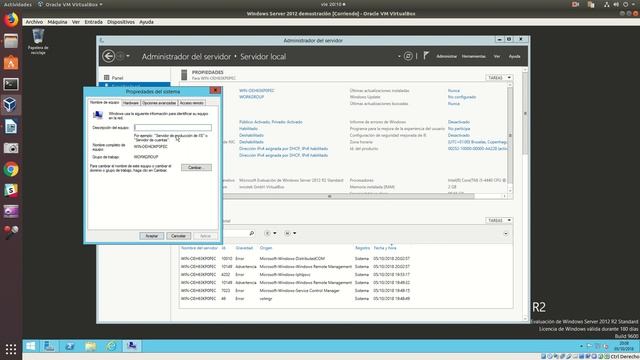Open Internet Explorer icon on Windows taskbar
This screenshot has width=640, height=360.
tap(111, 346)
